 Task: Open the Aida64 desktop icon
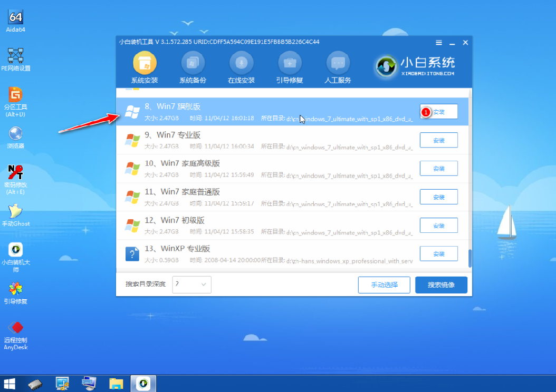tap(16, 20)
